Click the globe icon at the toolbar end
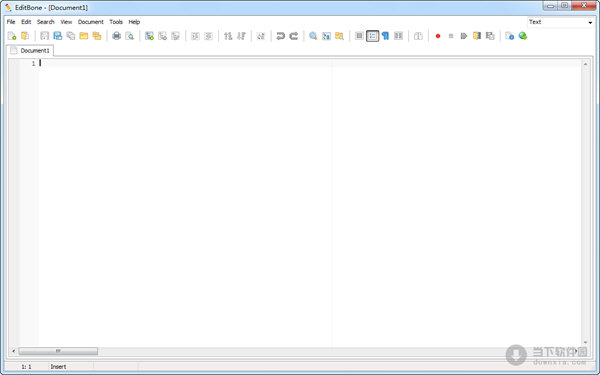 [523, 36]
